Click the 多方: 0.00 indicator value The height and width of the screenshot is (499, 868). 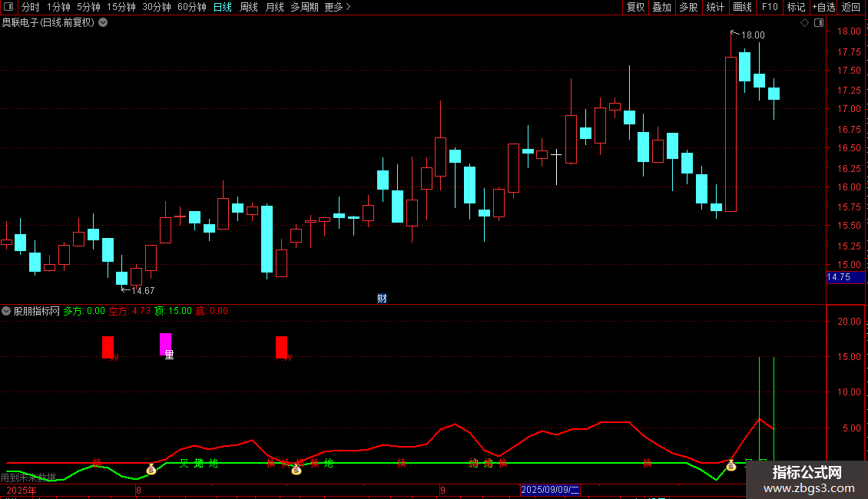click(84, 311)
